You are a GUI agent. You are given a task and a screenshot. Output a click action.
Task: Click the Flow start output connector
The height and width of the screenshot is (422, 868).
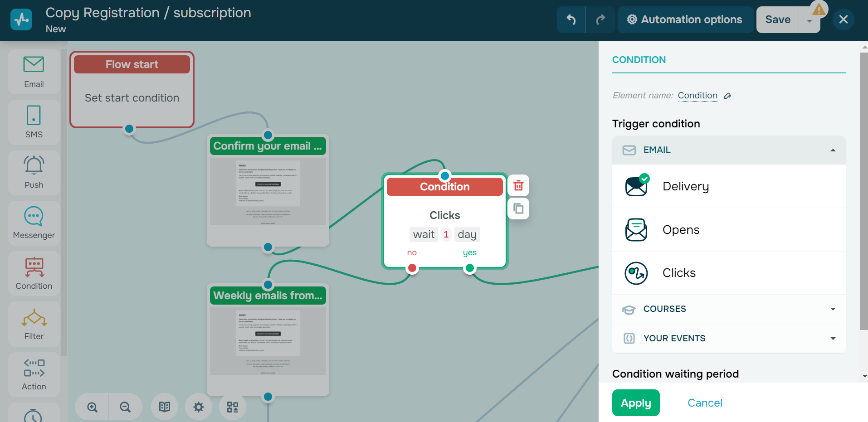(x=129, y=129)
